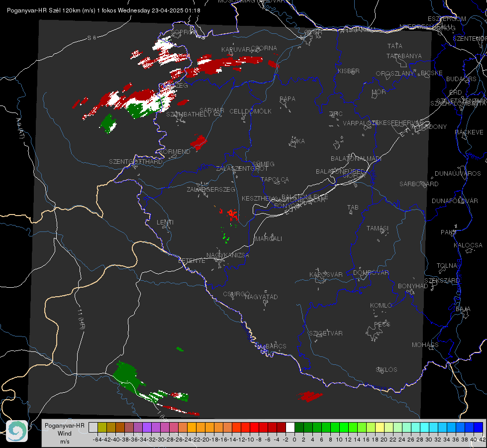Image resolution: width=487 pixels, height=448 pixels.
Task: Select the KÖRMEND city label
Action: click(x=174, y=152)
